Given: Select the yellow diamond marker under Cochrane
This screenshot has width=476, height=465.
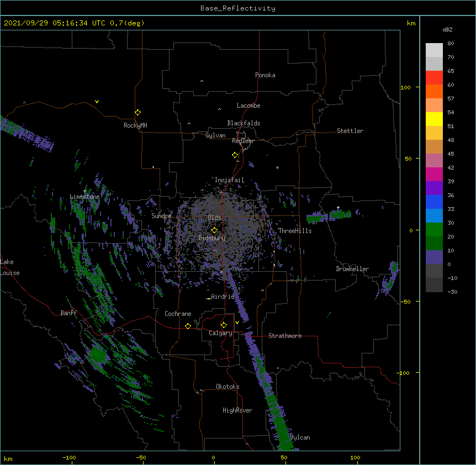Looking at the screenshot, I should click(188, 326).
